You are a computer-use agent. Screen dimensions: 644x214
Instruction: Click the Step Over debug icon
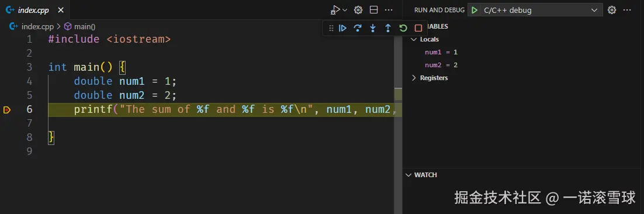click(358, 28)
